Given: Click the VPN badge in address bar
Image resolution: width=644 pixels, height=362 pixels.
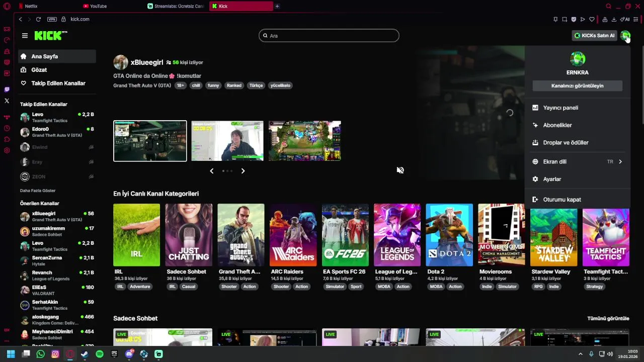Looking at the screenshot, I should pyautogui.click(x=52, y=19).
